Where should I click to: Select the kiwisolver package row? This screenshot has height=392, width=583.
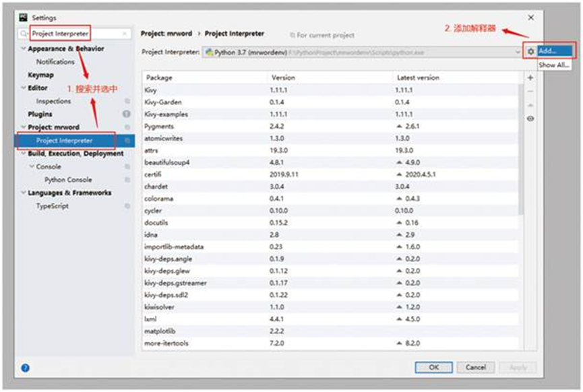pos(330,307)
